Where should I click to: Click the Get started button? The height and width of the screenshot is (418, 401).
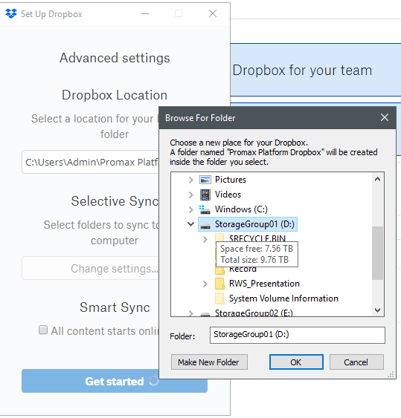click(114, 381)
